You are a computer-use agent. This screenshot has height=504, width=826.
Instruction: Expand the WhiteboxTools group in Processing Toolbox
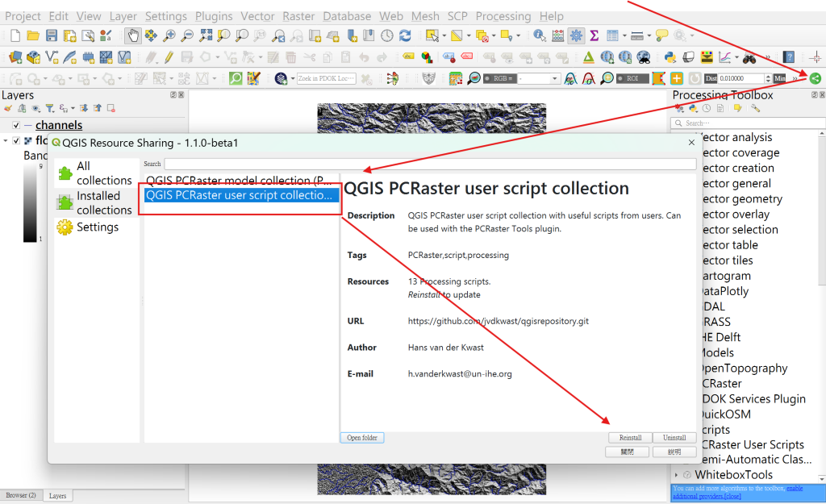pos(677,475)
